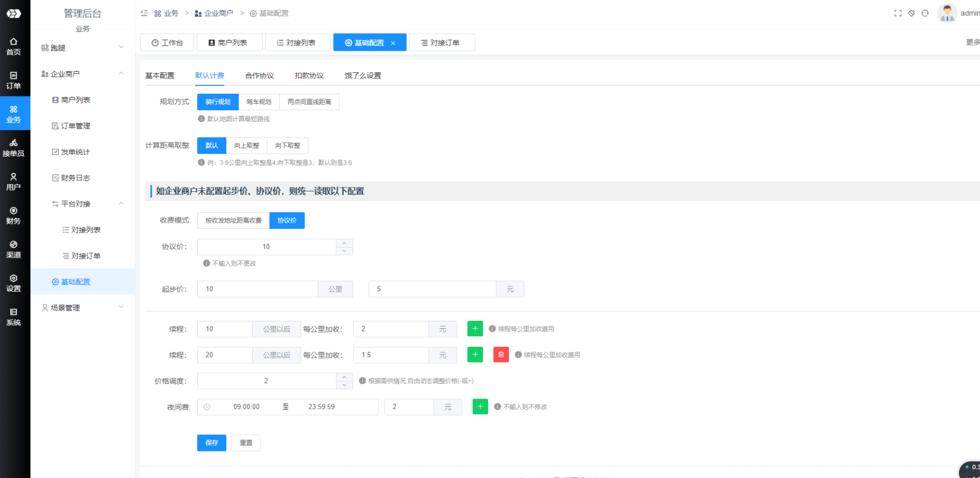Open the 财务 section in left rail
980x478 pixels.
pyautogui.click(x=13, y=216)
